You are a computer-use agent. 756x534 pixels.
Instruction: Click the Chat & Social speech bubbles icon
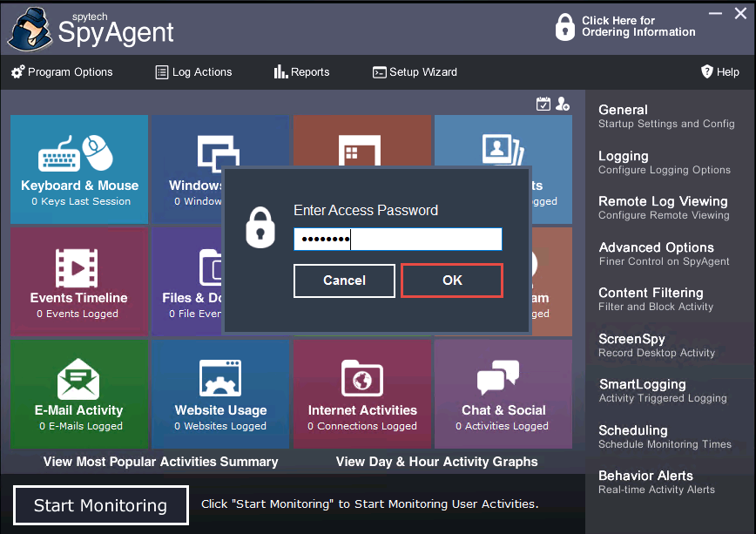pyautogui.click(x=498, y=378)
